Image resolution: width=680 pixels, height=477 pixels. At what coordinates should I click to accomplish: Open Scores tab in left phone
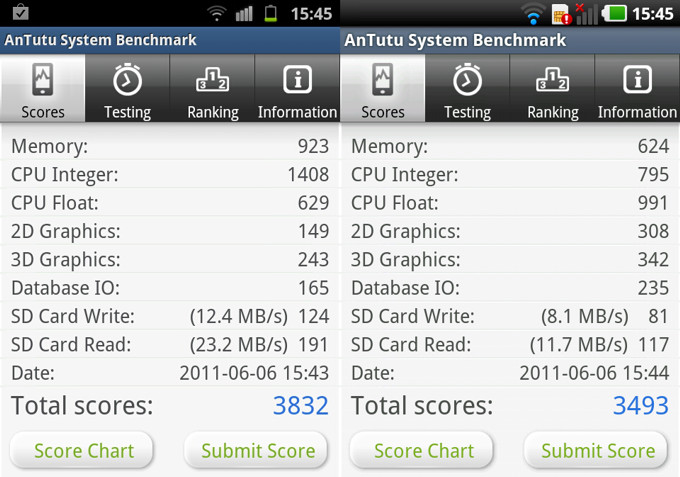point(42,88)
